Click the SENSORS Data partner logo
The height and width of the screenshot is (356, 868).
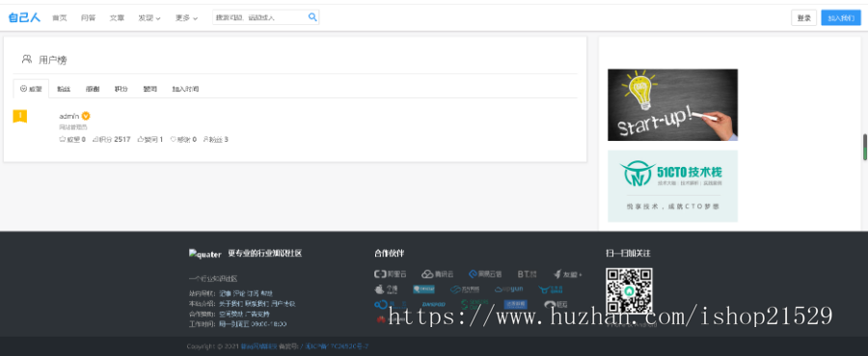pos(475,304)
